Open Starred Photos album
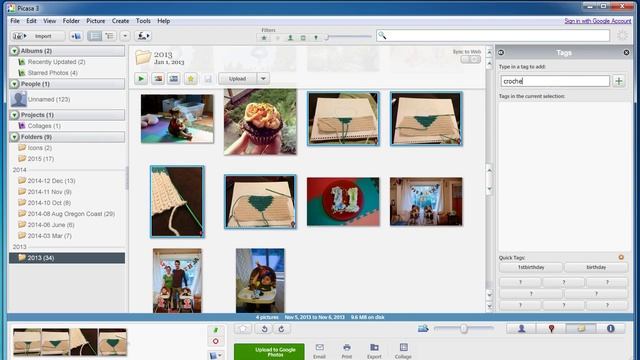Image resolution: width=640 pixels, height=360 pixels. (52, 73)
